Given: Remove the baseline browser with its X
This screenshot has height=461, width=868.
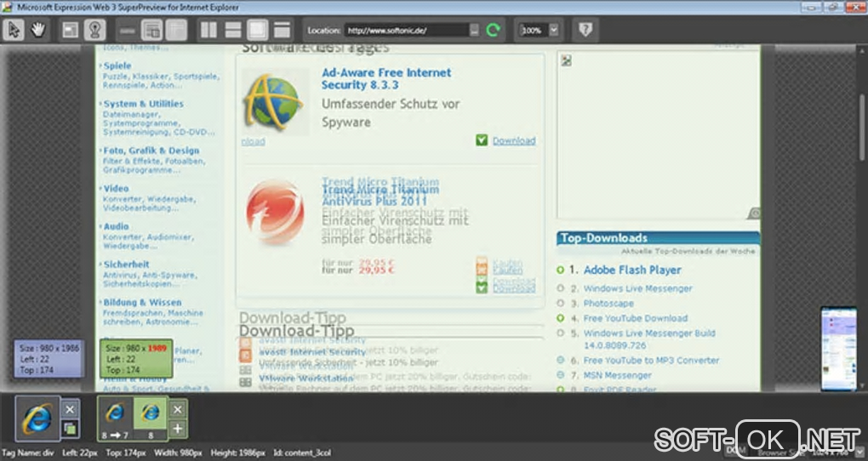Looking at the screenshot, I should click(70, 409).
